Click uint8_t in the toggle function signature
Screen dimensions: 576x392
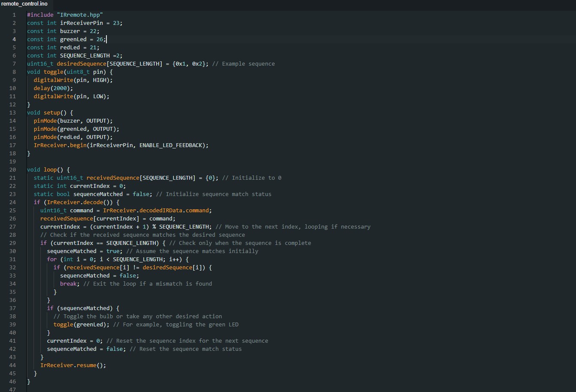point(78,72)
